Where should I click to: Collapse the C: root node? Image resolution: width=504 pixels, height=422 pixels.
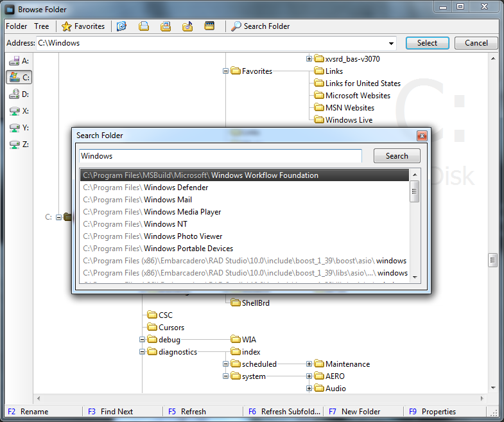58,218
